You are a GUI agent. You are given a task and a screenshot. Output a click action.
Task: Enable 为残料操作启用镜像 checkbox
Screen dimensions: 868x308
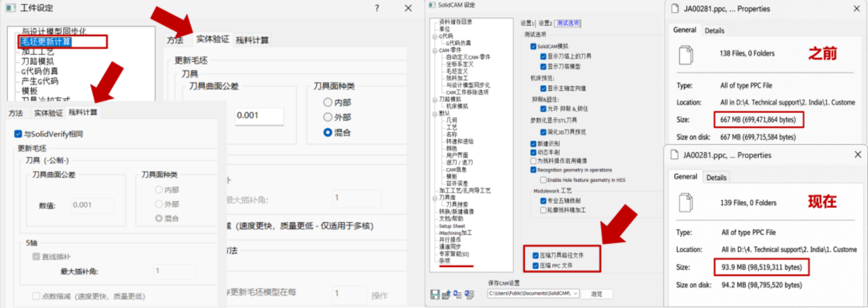click(533, 160)
